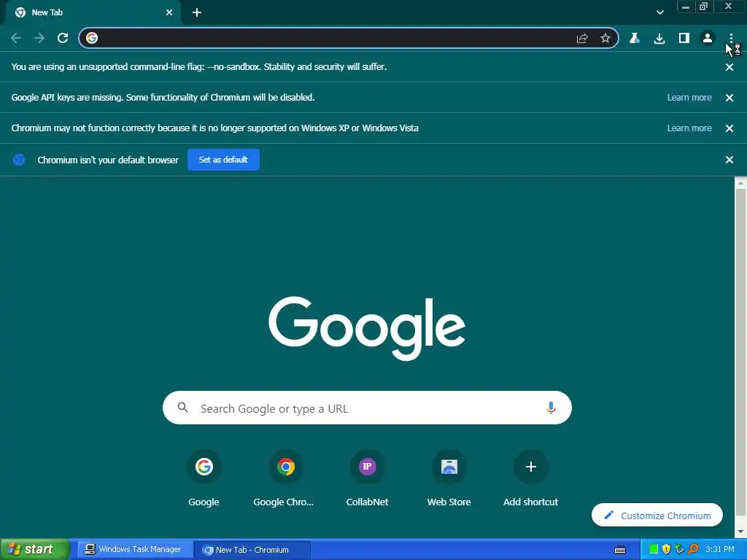747x560 pixels.
Task: Open the three-dot Chromium menu
Action: click(x=731, y=38)
